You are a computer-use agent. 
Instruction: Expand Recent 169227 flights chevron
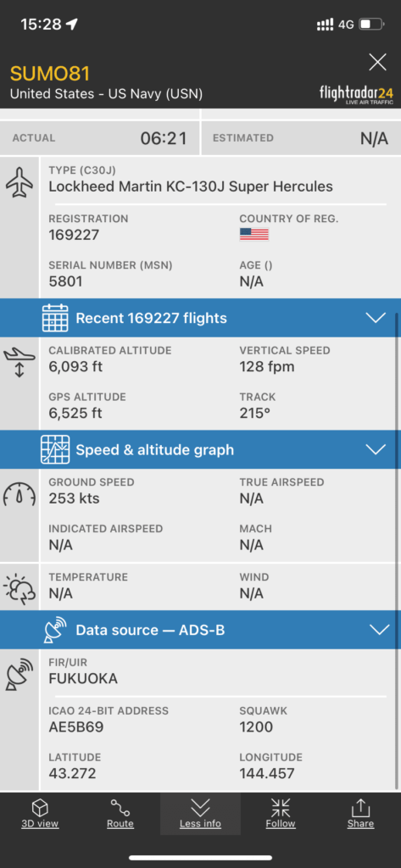point(376,318)
